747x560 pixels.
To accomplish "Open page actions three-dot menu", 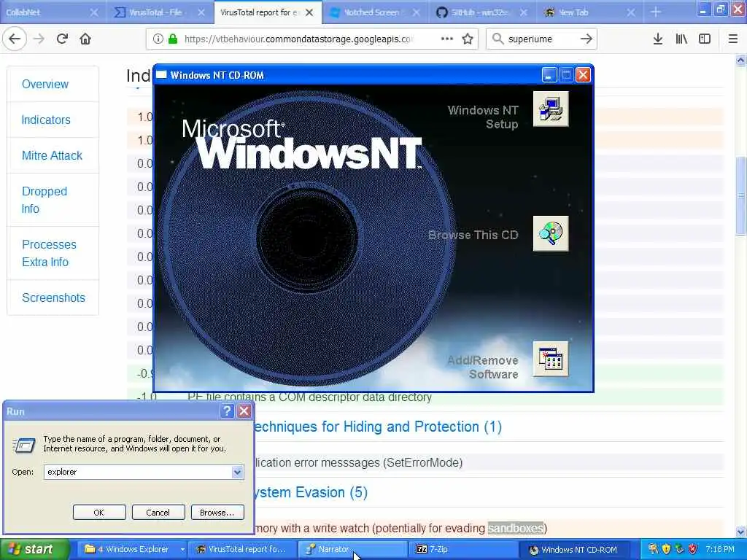I will coord(447,39).
